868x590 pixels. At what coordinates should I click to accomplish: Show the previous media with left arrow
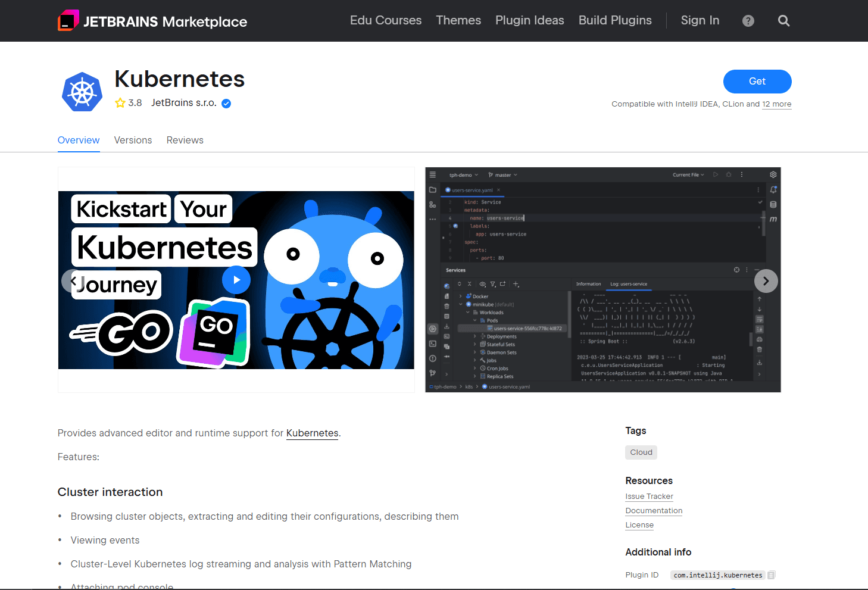click(73, 281)
